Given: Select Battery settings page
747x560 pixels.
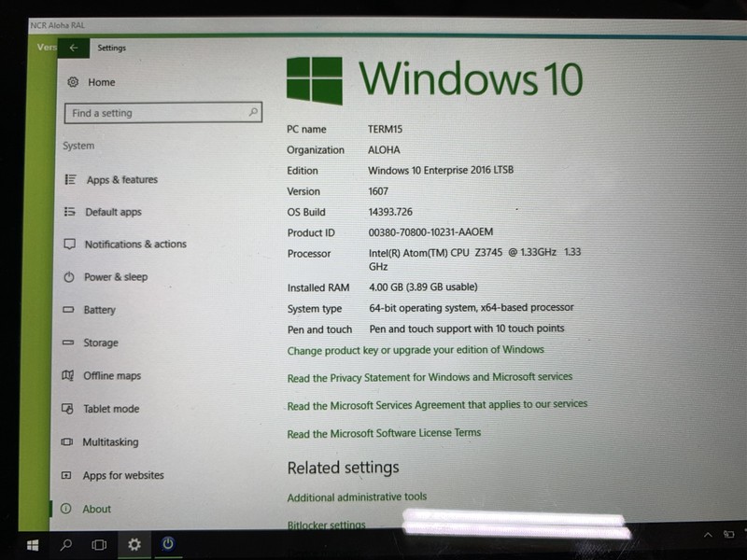Looking at the screenshot, I should (100, 310).
